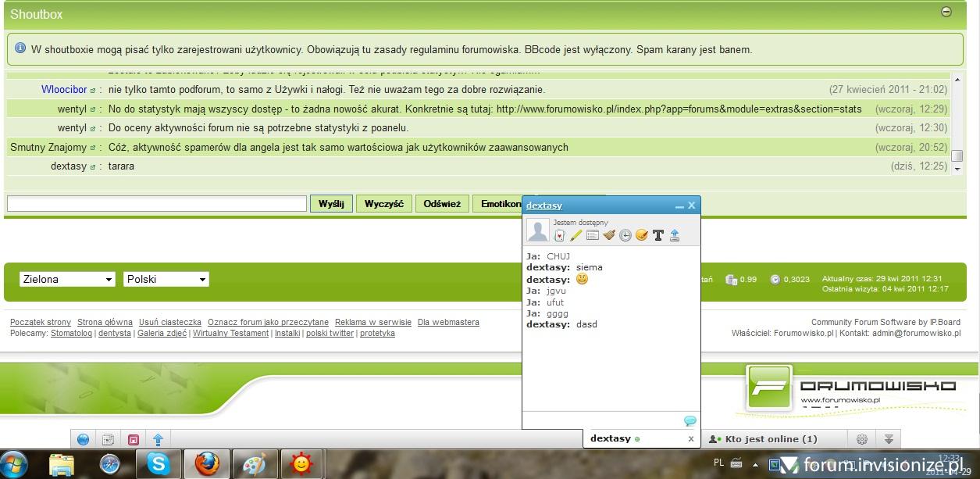Click dextasy username in shoutbox row
Viewport: 980px width, 479px height.
(69, 166)
